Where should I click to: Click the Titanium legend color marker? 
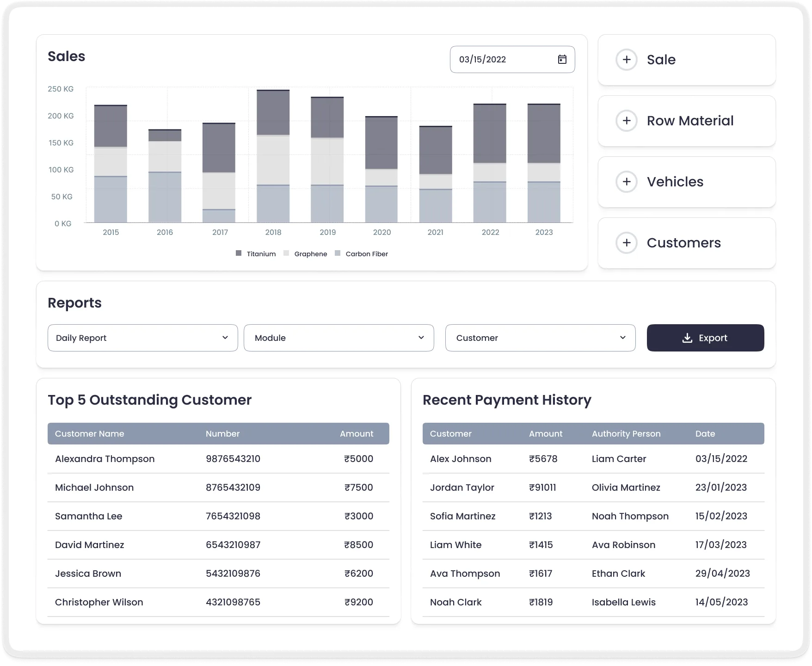click(x=239, y=253)
